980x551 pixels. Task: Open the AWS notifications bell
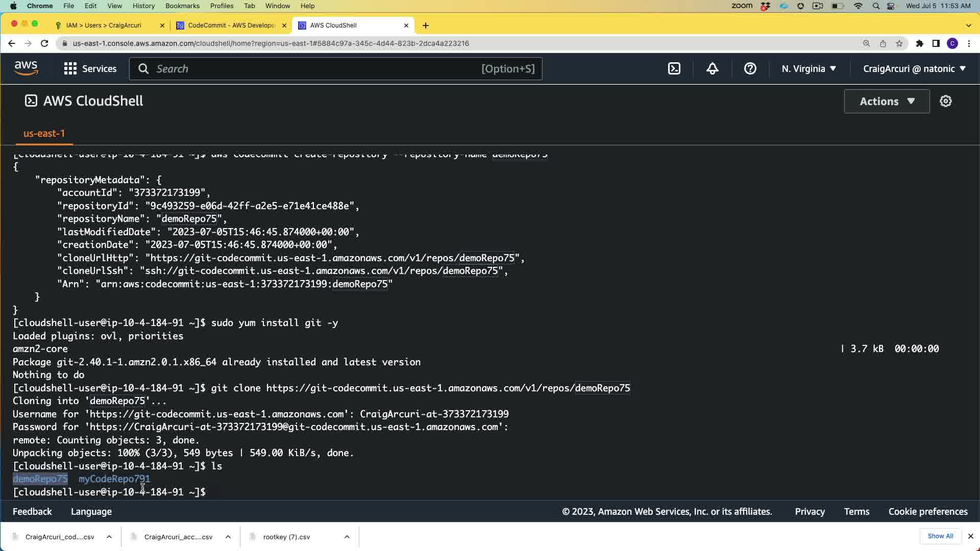712,68
